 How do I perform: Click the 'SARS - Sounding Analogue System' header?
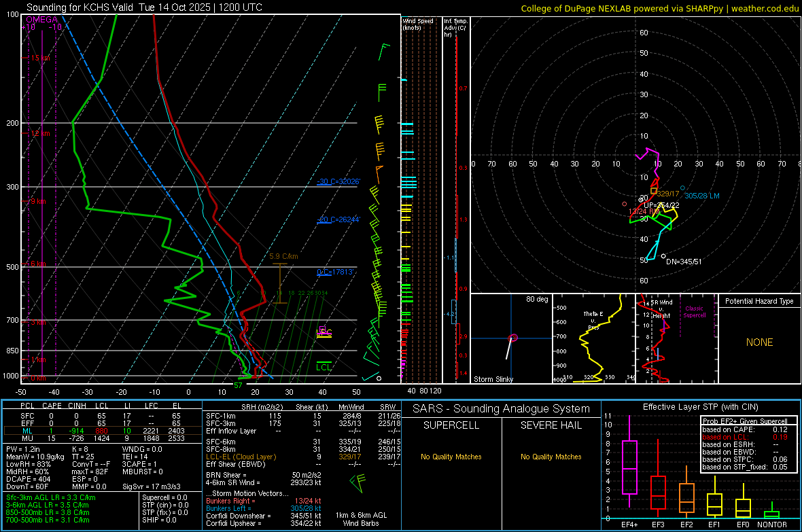pyautogui.click(x=502, y=409)
